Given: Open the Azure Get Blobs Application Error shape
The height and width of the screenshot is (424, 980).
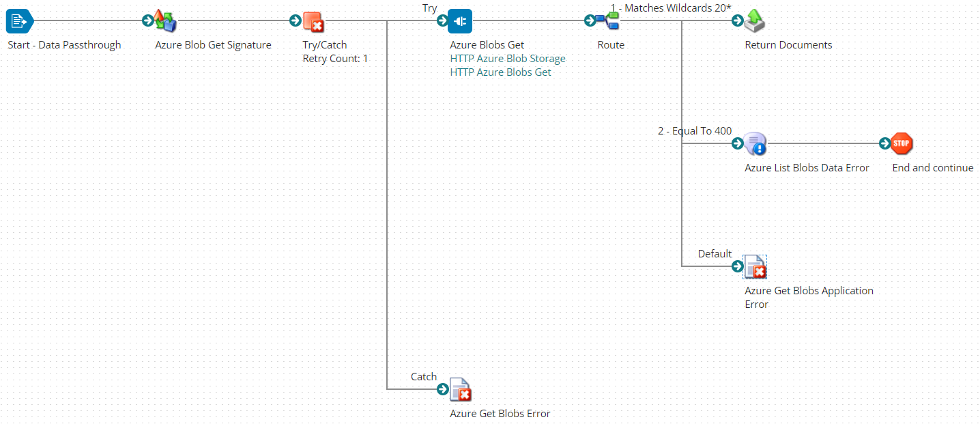Looking at the screenshot, I should 755,267.
